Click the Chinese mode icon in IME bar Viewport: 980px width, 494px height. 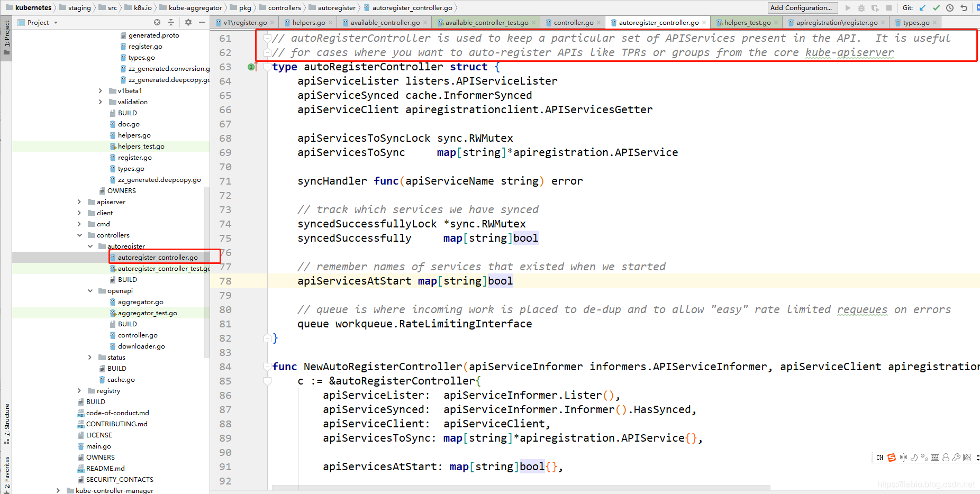click(x=903, y=458)
